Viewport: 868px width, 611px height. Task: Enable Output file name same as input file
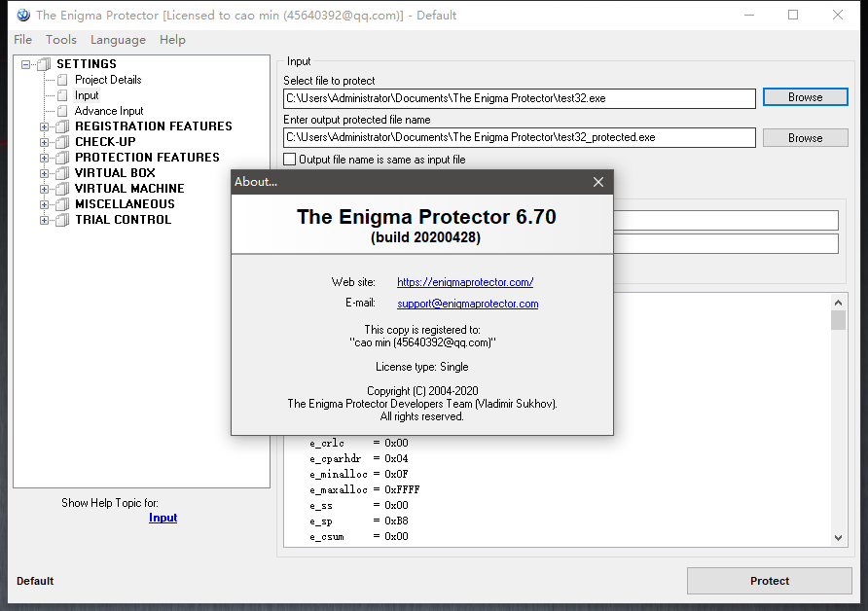(x=290, y=160)
